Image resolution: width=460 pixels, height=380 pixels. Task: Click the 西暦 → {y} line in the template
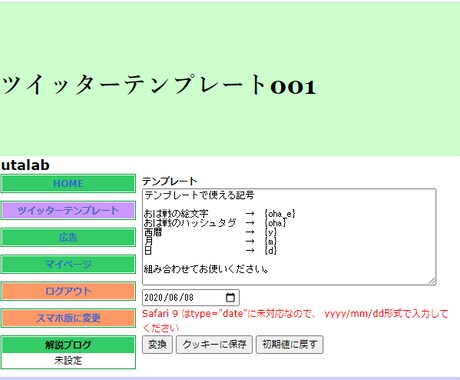pyautogui.click(x=210, y=232)
